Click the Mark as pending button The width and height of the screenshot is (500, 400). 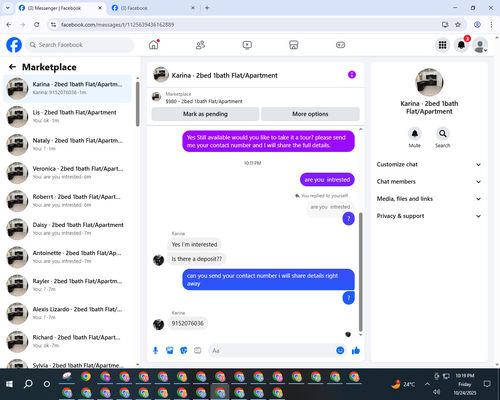pos(205,114)
